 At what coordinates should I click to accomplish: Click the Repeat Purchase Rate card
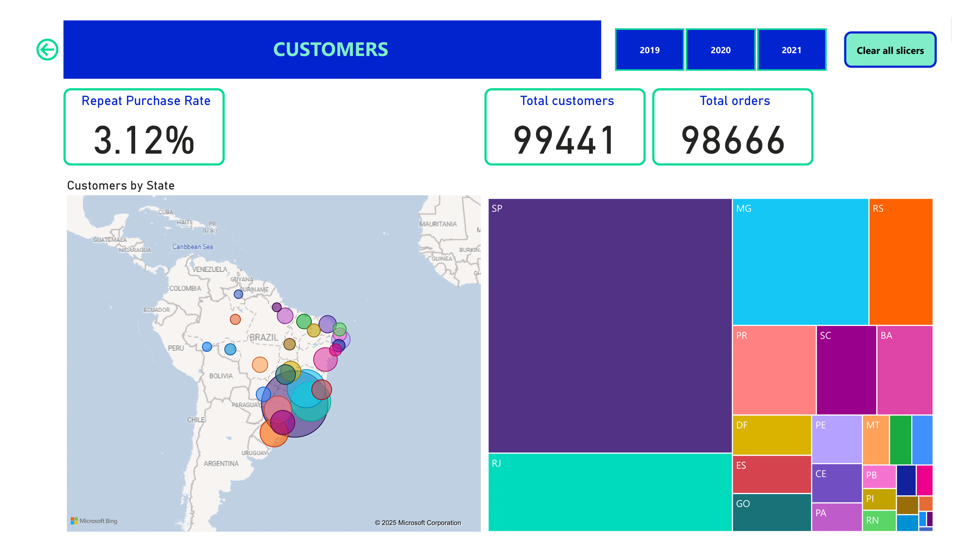click(144, 127)
